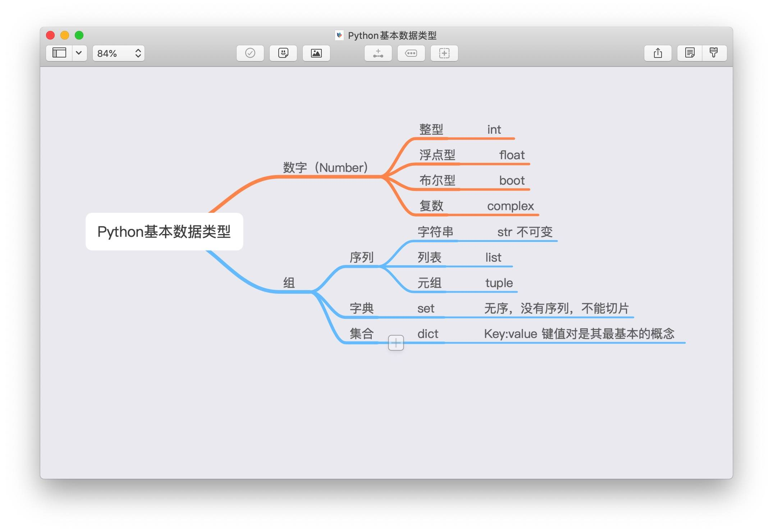Select the 布尔型 topic
773x532 pixels.
[438, 180]
